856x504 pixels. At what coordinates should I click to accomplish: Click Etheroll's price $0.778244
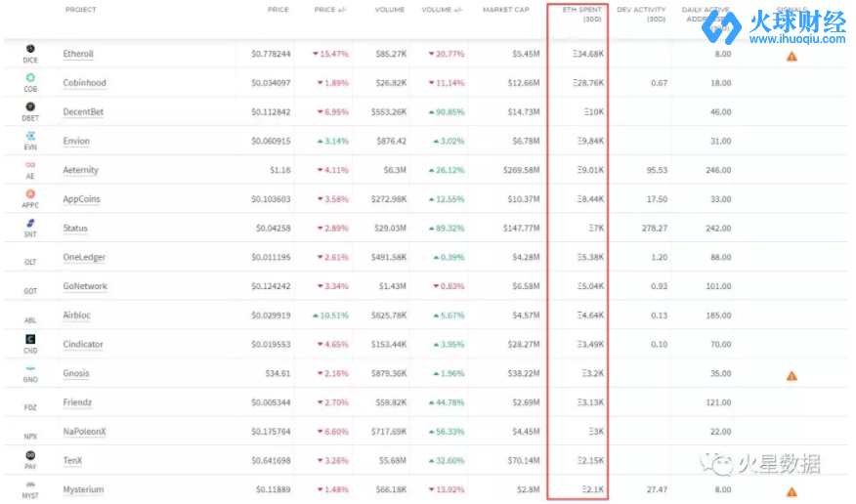point(271,54)
